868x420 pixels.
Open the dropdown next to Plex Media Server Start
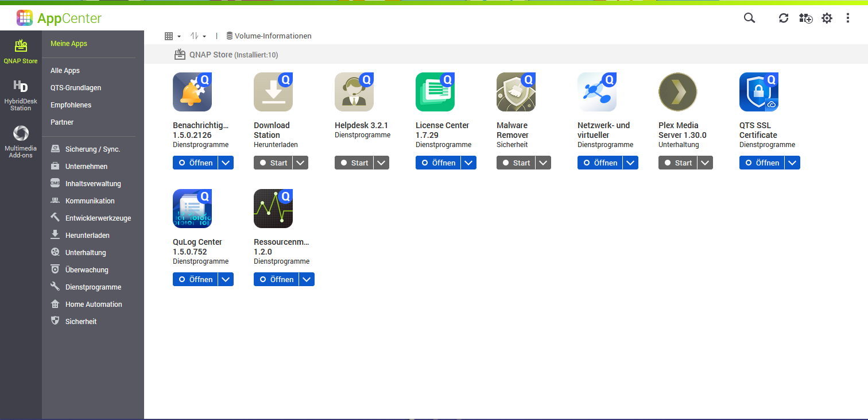click(x=705, y=163)
